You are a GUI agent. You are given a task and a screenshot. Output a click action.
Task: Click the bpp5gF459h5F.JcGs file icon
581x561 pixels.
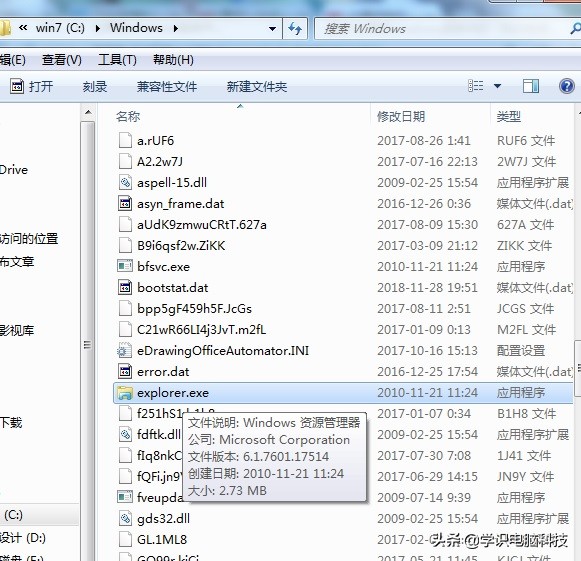pos(125,309)
